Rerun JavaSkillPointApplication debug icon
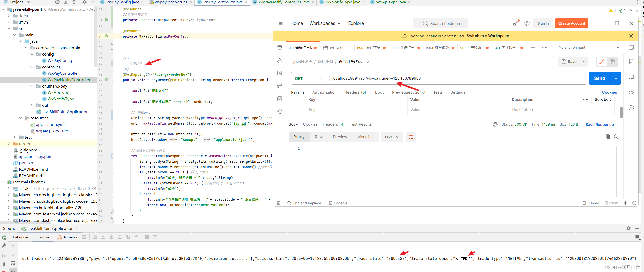 [x=4, y=237]
